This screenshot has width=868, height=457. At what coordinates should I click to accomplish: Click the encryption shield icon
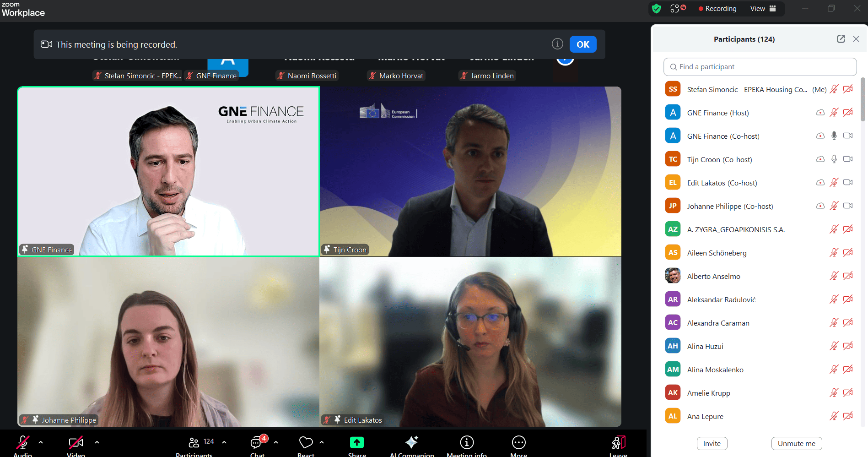pos(656,9)
